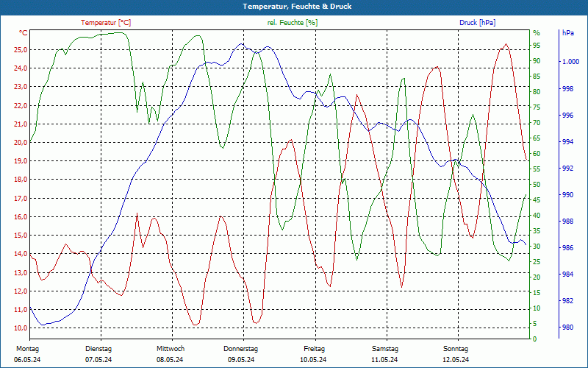Click temperature axis value 20,0
This screenshot has width=588, height=368.
21,143
